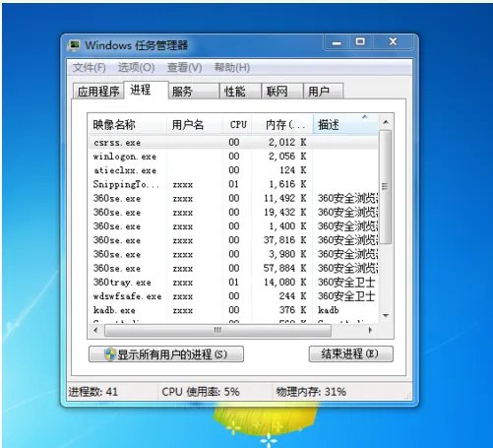Select the csrss.exe process row

click(x=233, y=143)
